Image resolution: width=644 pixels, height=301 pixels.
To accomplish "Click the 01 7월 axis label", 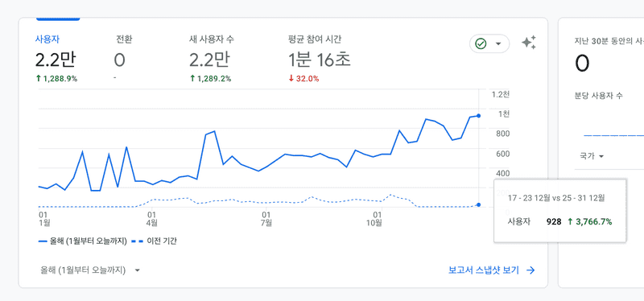I will pyautogui.click(x=266, y=218).
